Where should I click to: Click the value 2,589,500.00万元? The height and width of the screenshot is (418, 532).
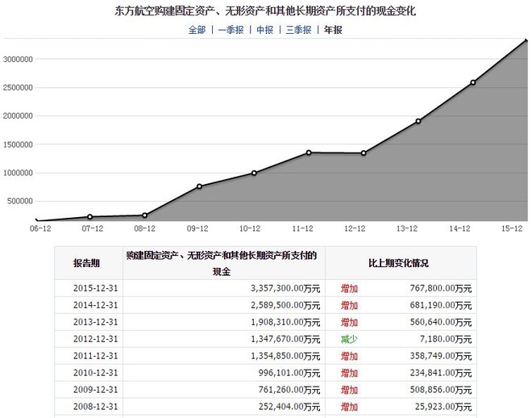[x=285, y=305]
